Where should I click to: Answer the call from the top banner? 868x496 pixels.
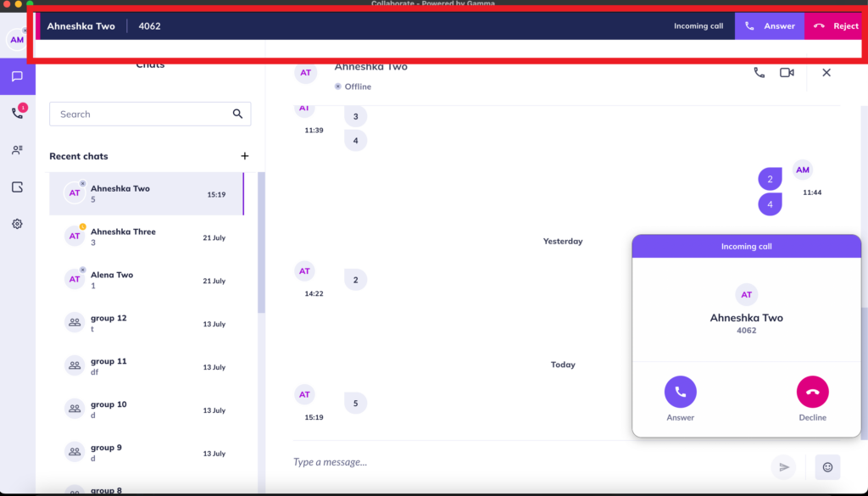[770, 26]
